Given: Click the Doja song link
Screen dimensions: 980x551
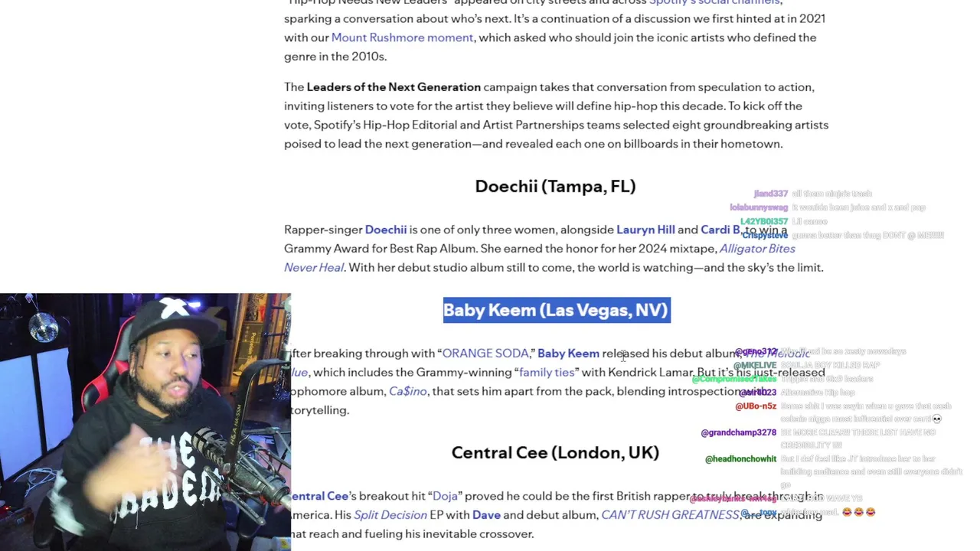Looking at the screenshot, I should pyautogui.click(x=445, y=496).
